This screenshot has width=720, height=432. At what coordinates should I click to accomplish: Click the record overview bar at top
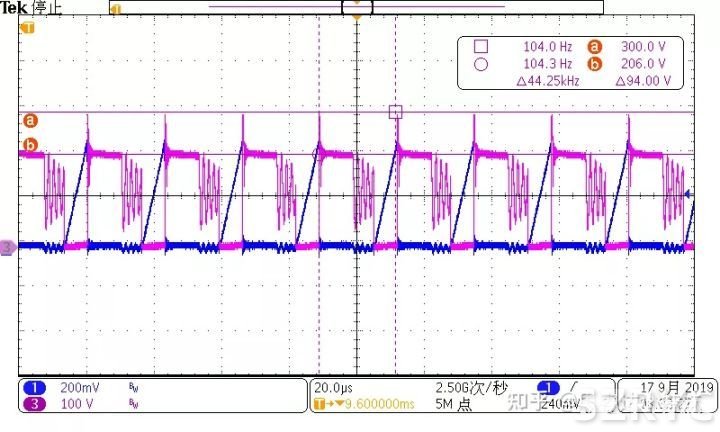pyautogui.click(x=355, y=7)
